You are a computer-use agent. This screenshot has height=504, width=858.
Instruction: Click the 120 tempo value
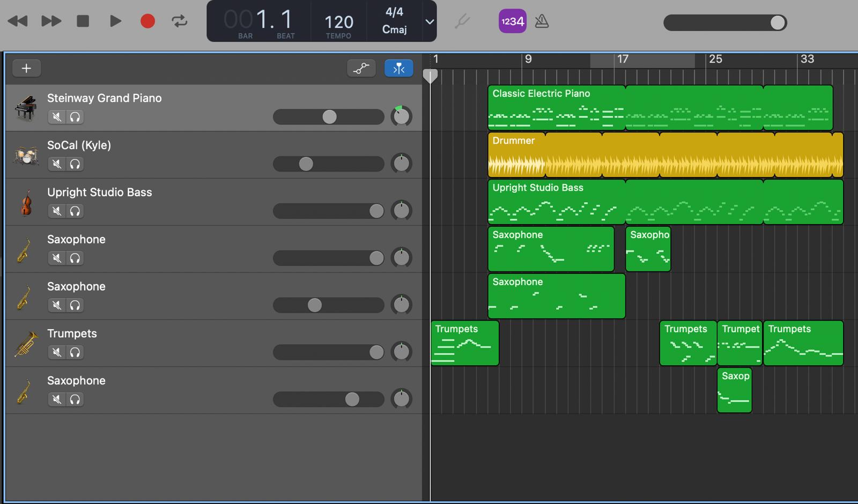click(x=338, y=22)
